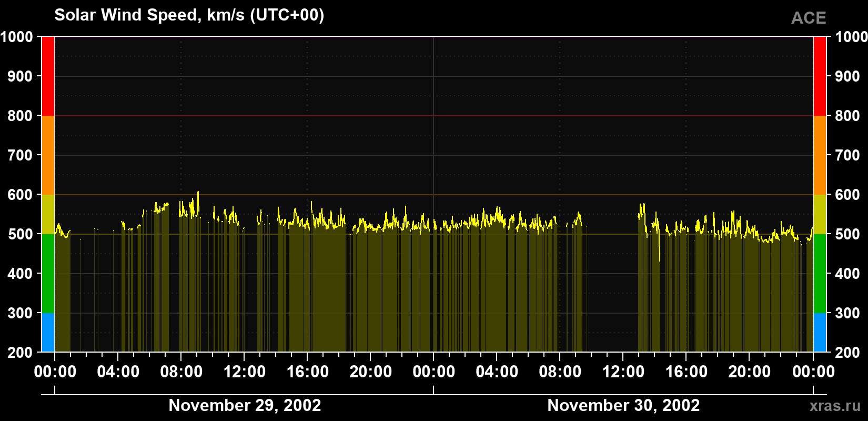The height and width of the screenshot is (421, 868).
Task: Click the red band on the right speed scale
Action: [820, 76]
